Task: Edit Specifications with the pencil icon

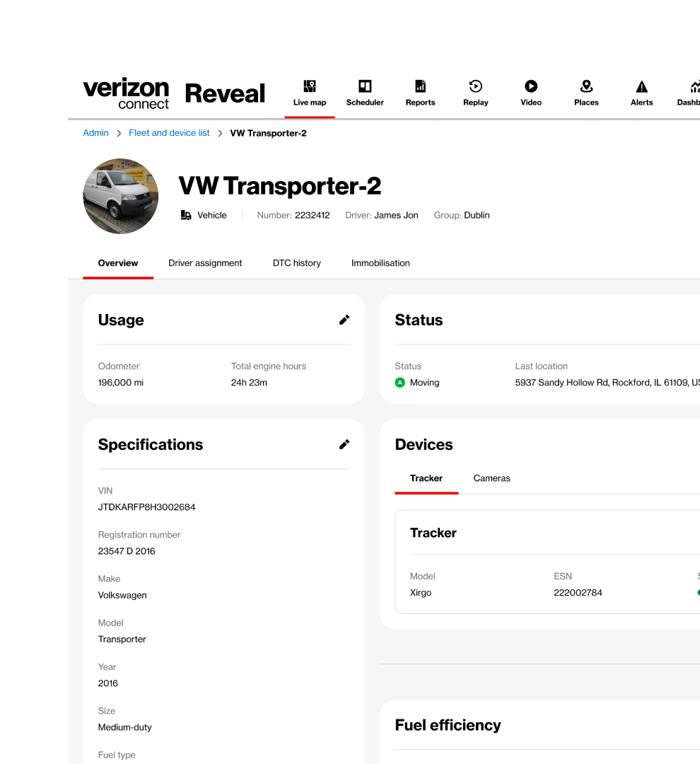Action: pos(344,444)
